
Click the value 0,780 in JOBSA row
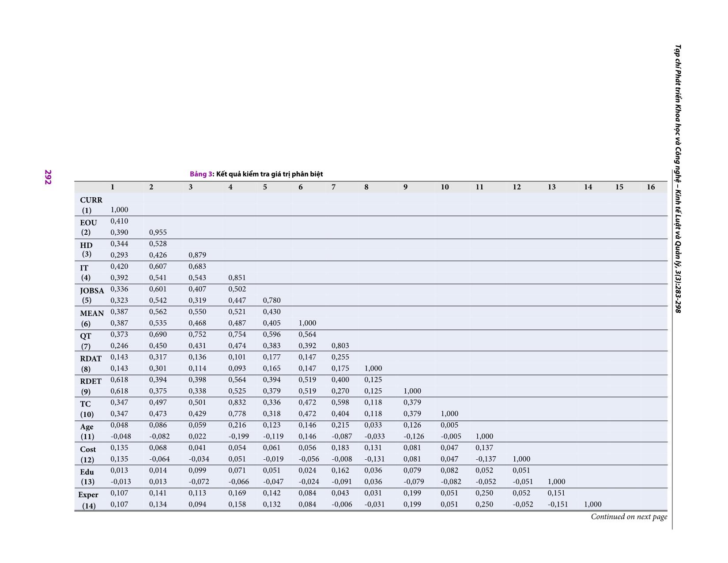(272, 300)
